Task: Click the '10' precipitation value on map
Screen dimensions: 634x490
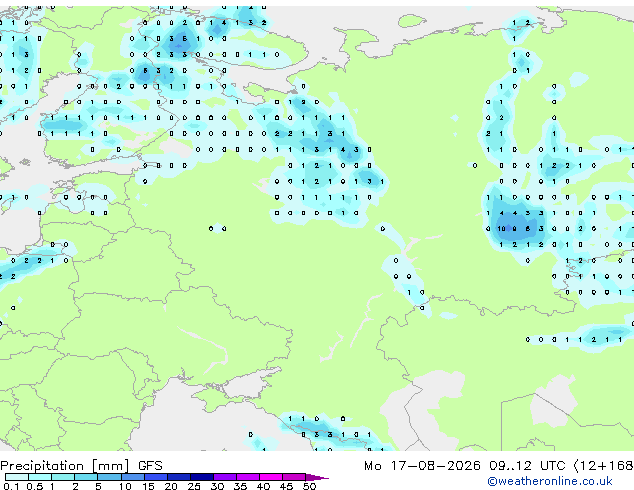Action: tap(501, 229)
